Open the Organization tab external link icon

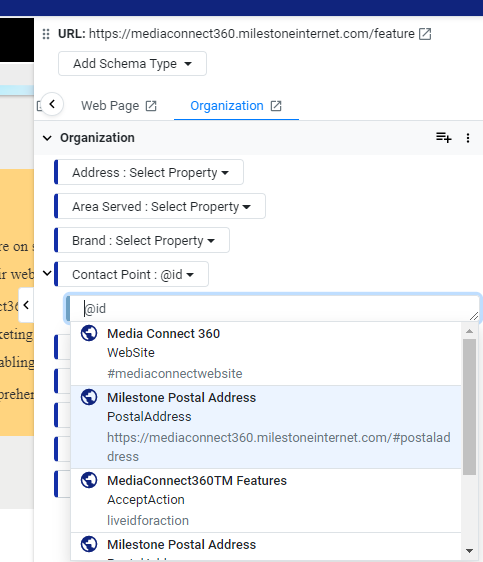pyautogui.click(x=276, y=106)
